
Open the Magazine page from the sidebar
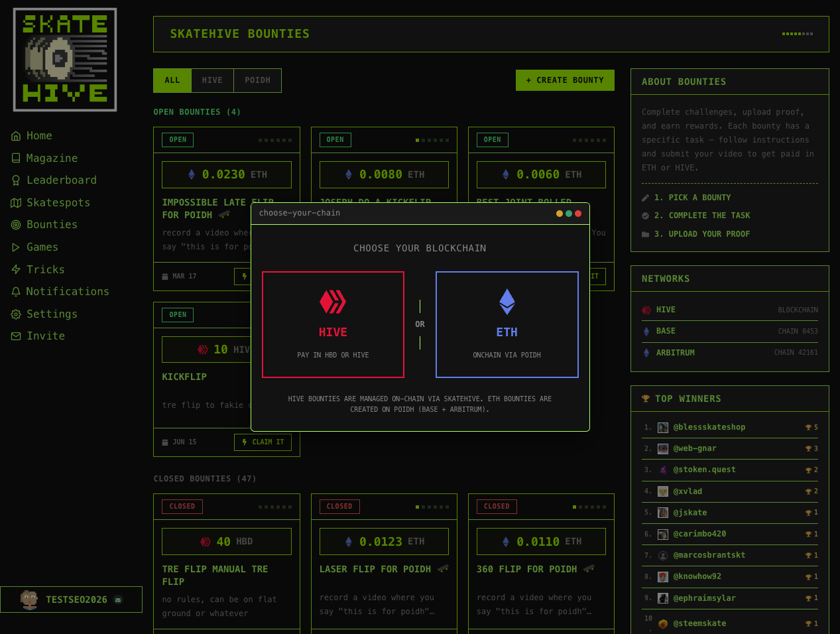click(52, 158)
